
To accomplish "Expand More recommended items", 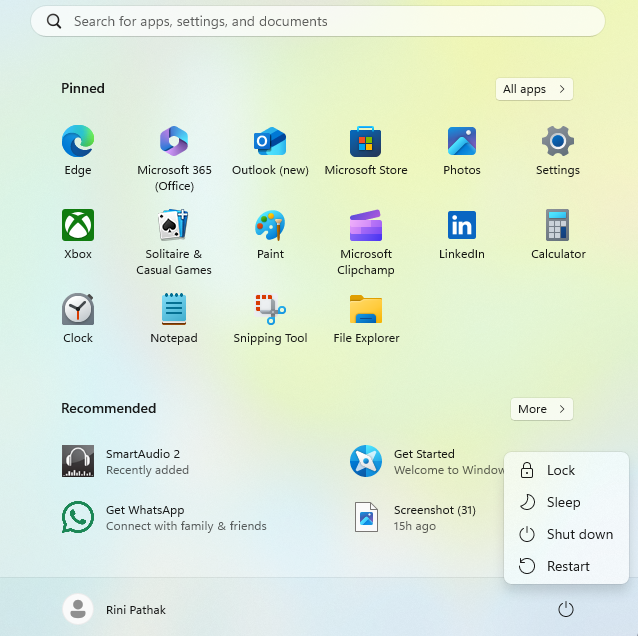I will click(x=542, y=409).
